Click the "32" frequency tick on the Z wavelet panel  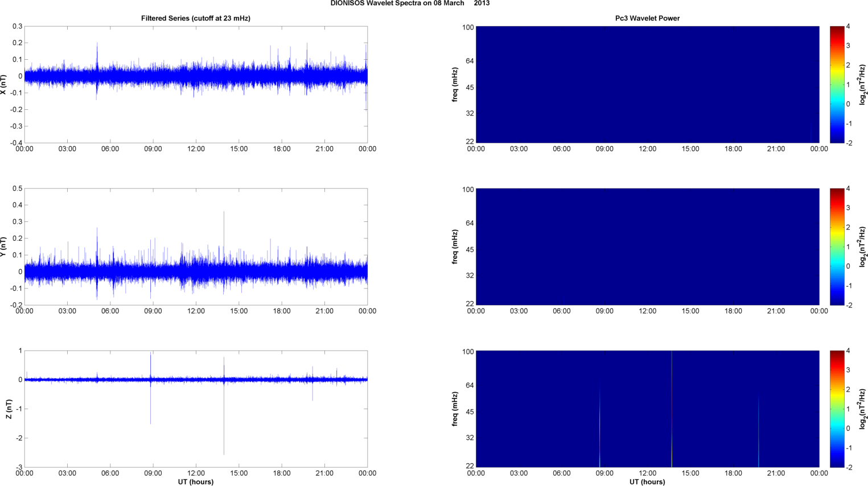tap(470, 438)
